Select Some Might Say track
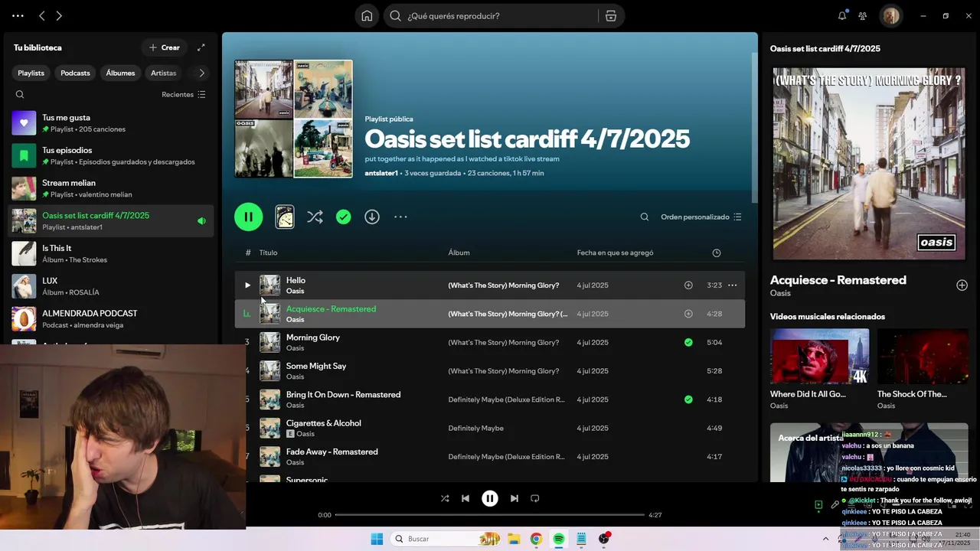The height and width of the screenshot is (551, 980). click(x=316, y=366)
